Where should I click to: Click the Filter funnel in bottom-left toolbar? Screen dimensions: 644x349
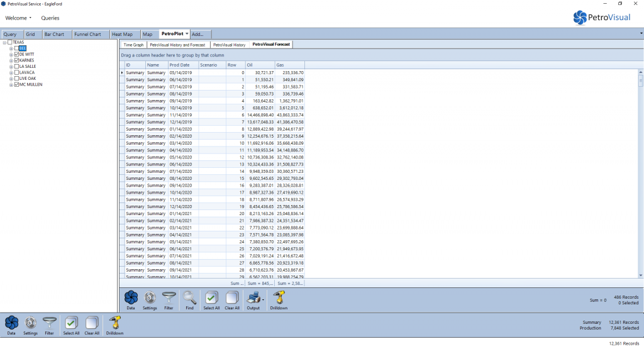tap(49, 323)
